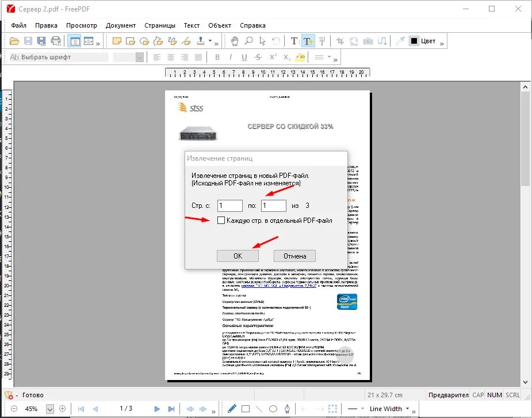Open the Документ menu
The width and height of the screenshot is (532, 418).
[120, 25]
